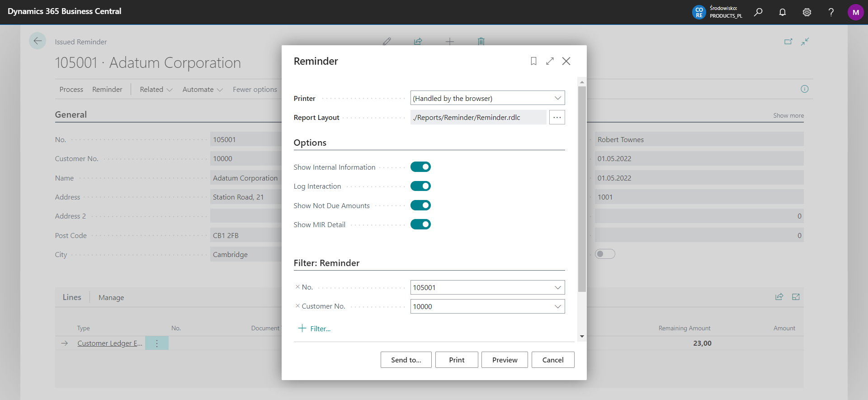Open the three-dot menu on Customer Ledger row
Image resolution: width=868 pixels, height=400 pixels.
click(x=157, y=343)
